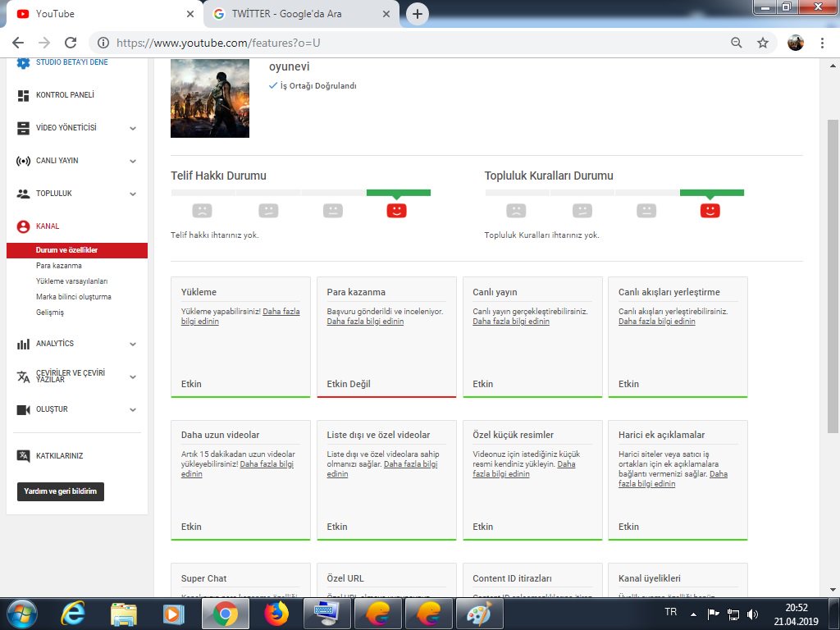Click the translations icon in sidebar
Image resolution: width=840 pixels, height=630 pixels.
coord(23,377)
